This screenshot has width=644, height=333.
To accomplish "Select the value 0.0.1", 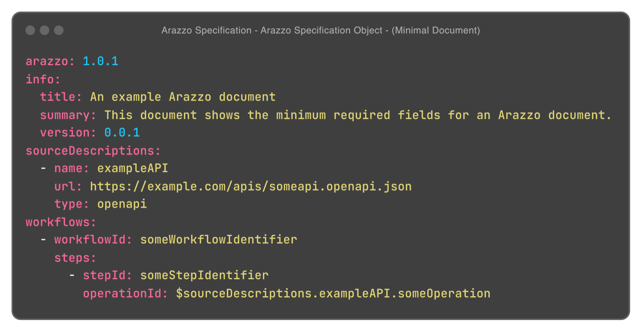I will point(122,133).
